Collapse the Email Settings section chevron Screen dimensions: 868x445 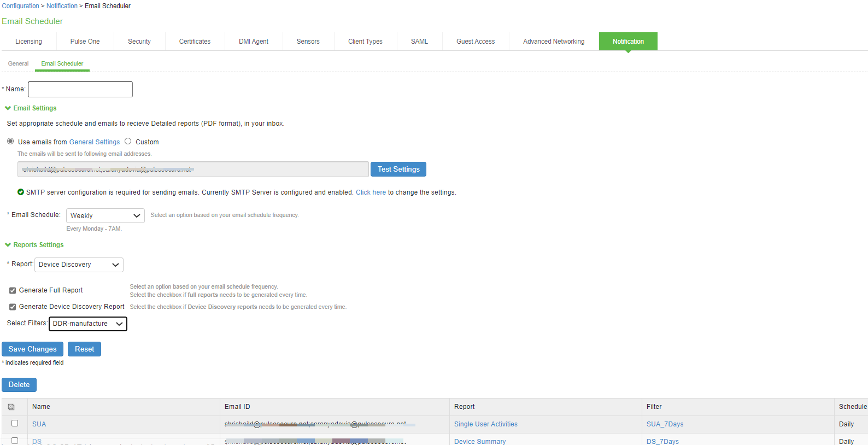[8, 108]
